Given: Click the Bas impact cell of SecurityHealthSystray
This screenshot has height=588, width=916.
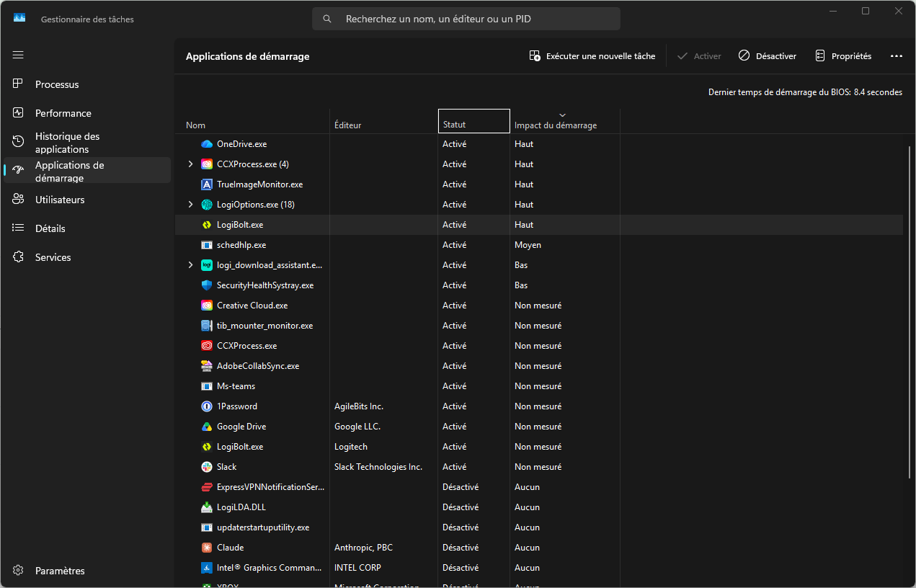Looking at the screenshot, I should (x=521, y=285).
